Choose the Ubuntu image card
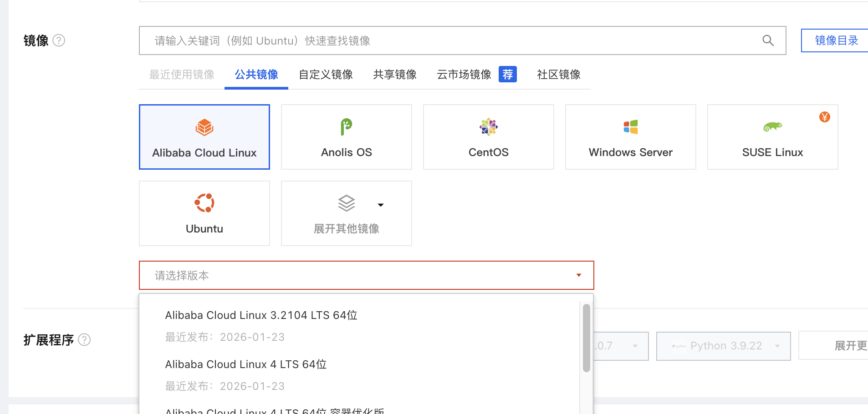 [204, 213]
